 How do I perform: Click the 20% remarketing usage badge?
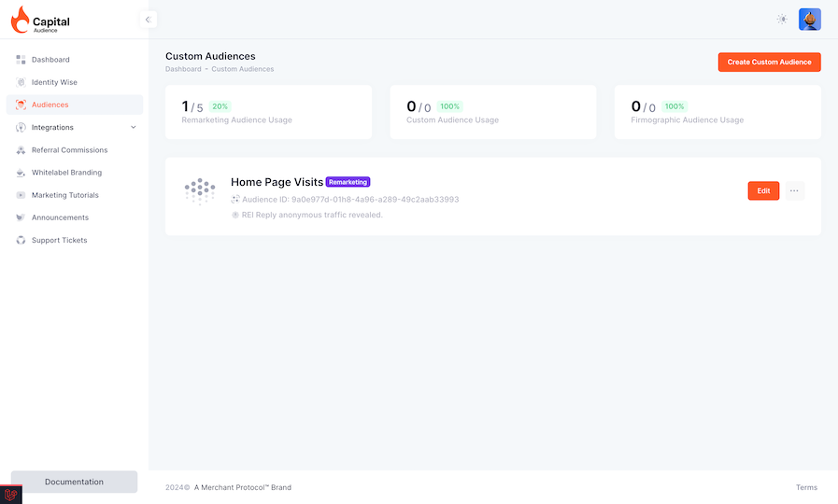point(220,106)
